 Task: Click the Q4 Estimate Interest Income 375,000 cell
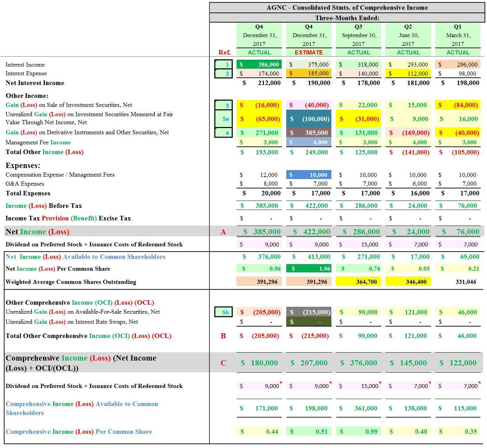309,65
